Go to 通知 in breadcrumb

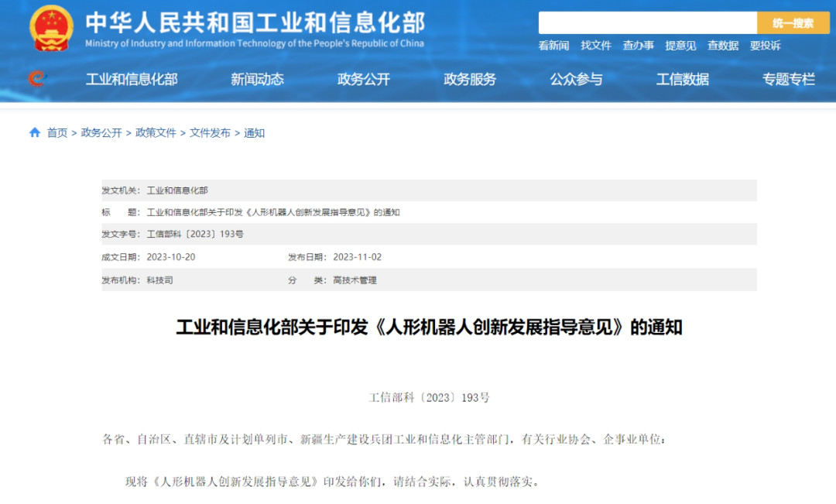click(255, 133)
